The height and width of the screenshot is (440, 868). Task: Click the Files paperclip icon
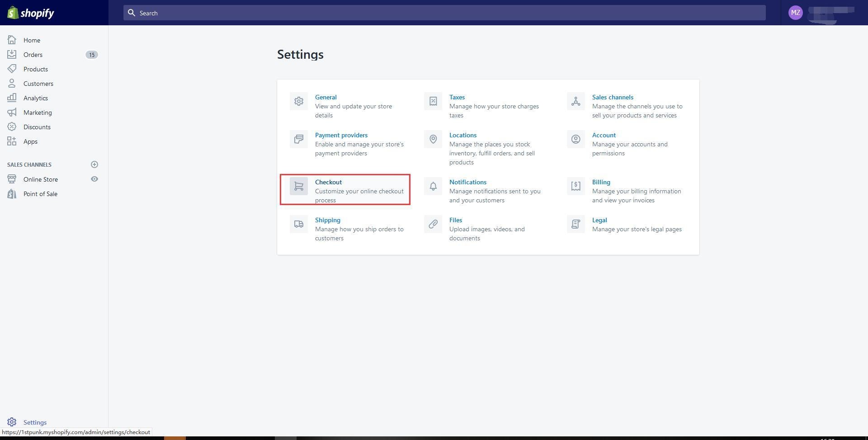click(x=433, y=224)
